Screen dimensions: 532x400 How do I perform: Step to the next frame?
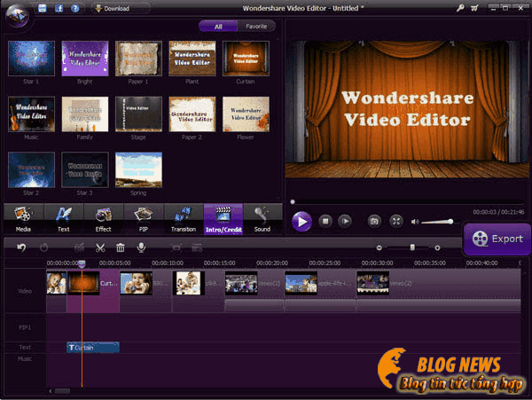pyautogui.click(x=345, y=221)
